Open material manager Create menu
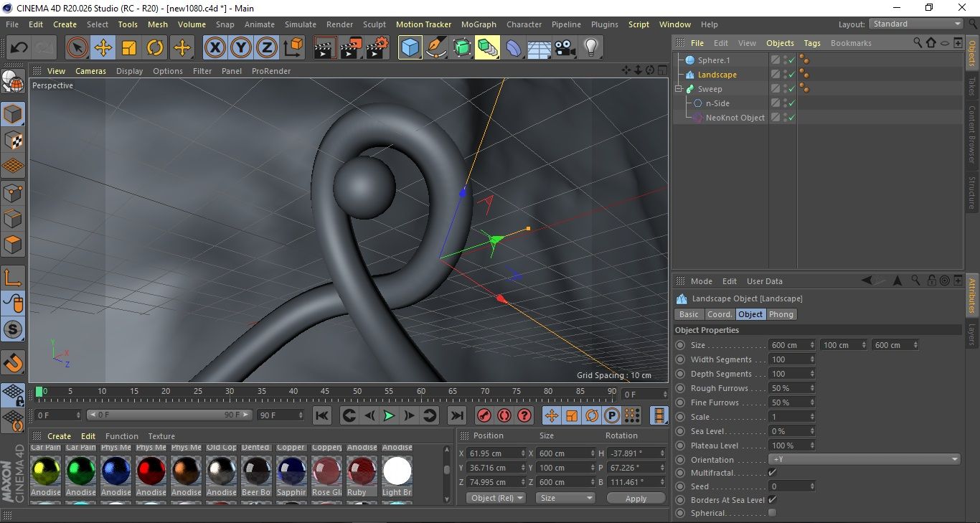Screen dimensions: 980x523 59,436
